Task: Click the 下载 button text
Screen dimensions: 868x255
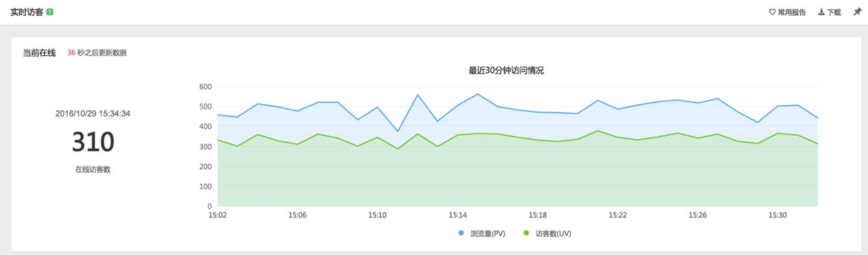Action: 834,12
